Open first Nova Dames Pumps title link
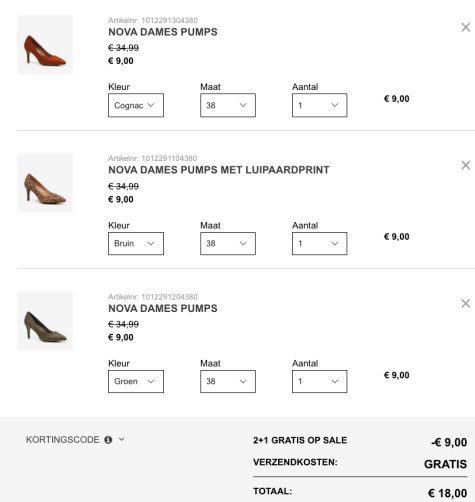Image resolution: width=475 pixels, height=502 pixels. (163, 32)
